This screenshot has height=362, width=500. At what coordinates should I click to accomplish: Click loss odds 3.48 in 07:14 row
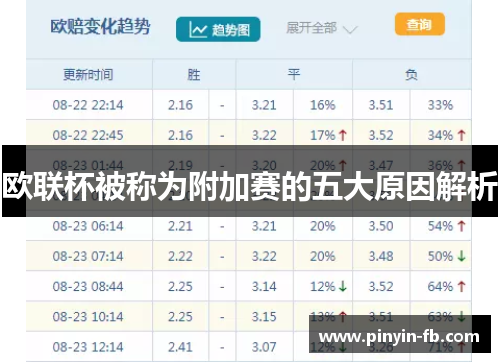click(x=381, y=256)
